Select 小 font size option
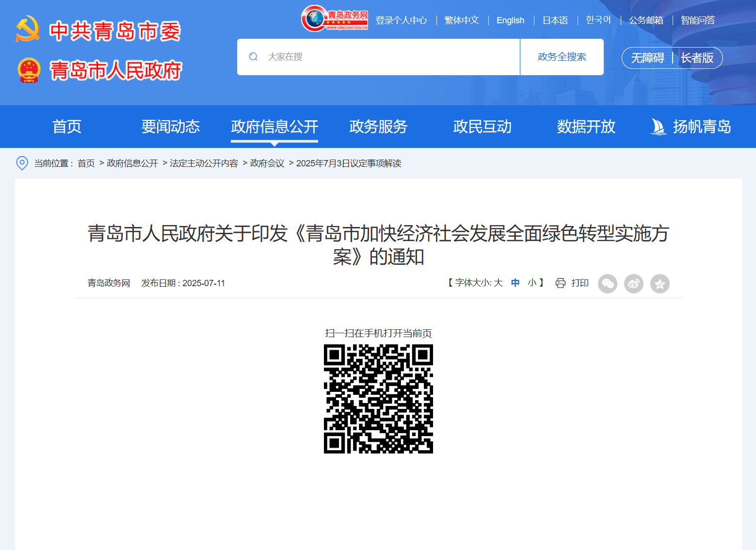Image resolution: width=756 pixels, height=550 pixels. [x=531, y=283]
